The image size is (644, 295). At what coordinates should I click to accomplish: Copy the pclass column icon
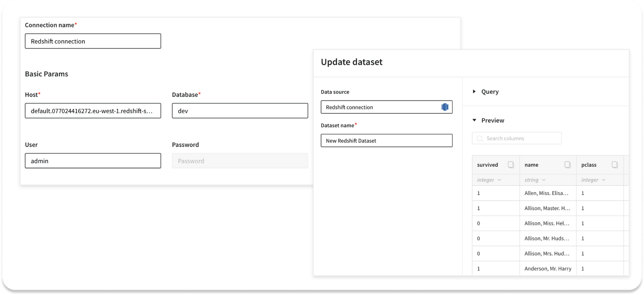pyautogui.click(x=615, y=165)
